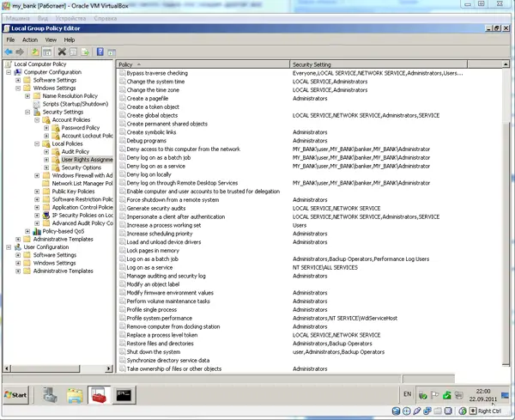Open Help via blue question icon
This screenshot has height=420, width=515.
tap(100, 52)
